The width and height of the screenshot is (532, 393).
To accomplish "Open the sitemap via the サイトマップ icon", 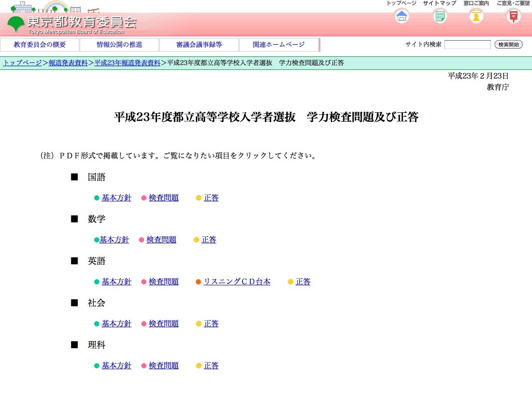I will point(439,15).
